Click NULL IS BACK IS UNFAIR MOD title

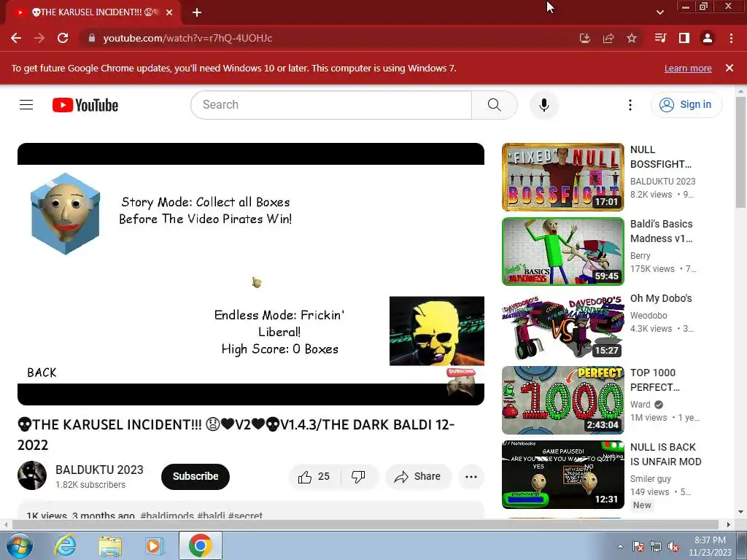[665, 454]
